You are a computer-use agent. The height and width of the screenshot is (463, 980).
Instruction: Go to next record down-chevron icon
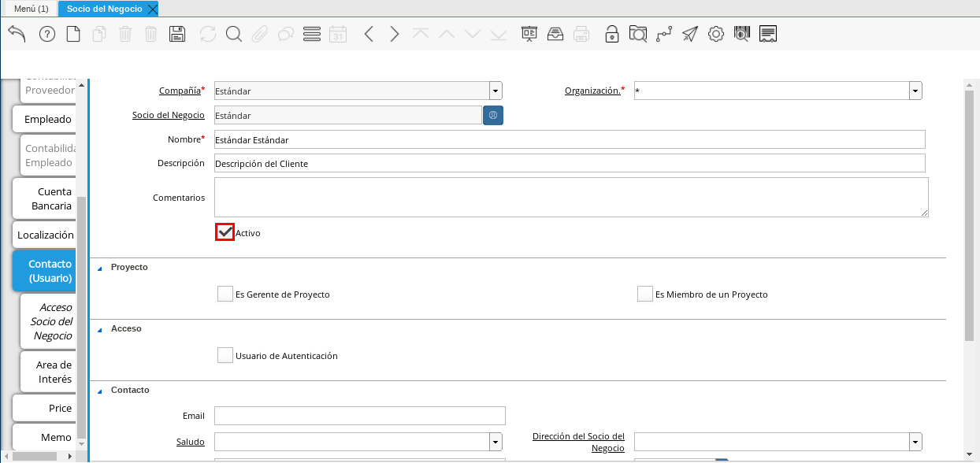click(473, 34)
